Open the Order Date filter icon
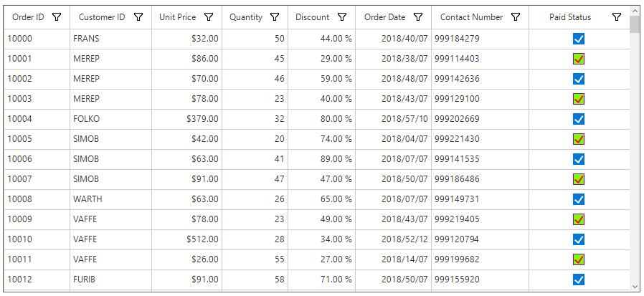 [x=417, y=16]
